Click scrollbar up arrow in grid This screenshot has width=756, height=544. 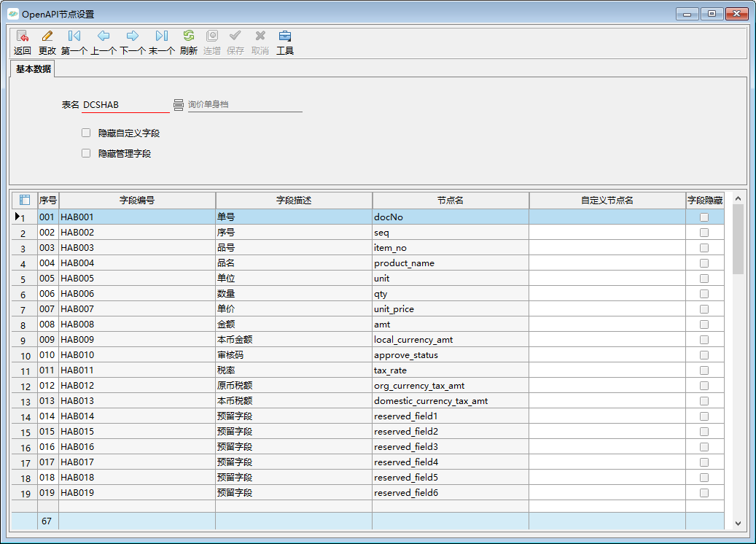pyautogui.click(x=738, y=198)
